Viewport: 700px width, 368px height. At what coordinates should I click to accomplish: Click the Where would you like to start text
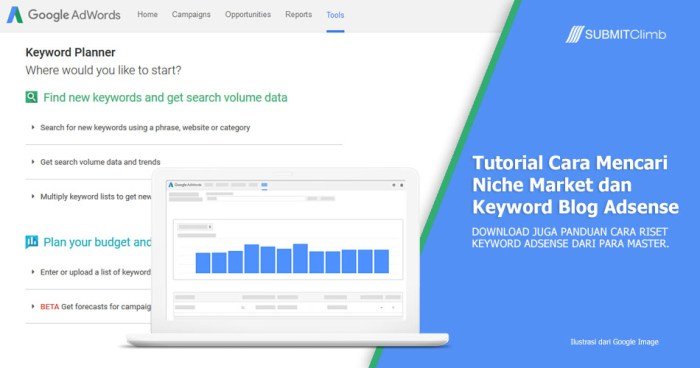click(103, 70)
